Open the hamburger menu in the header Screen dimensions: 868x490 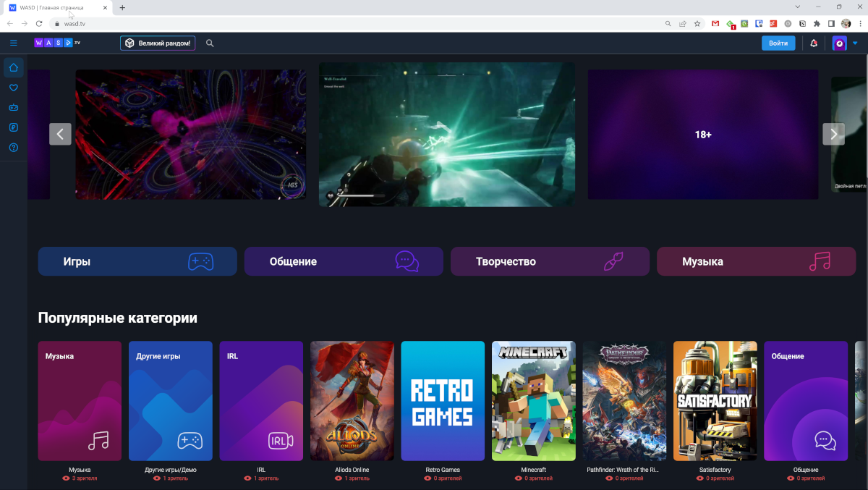13,43
